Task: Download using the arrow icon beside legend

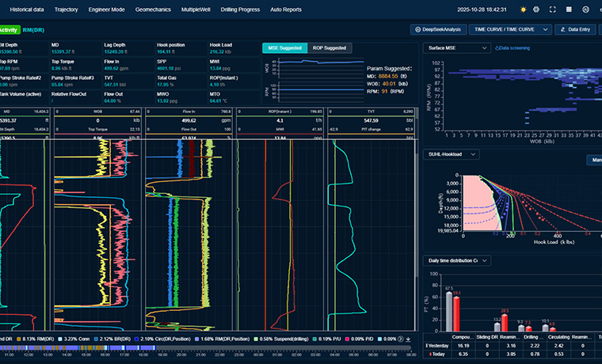Action: (x=408, y=339)
